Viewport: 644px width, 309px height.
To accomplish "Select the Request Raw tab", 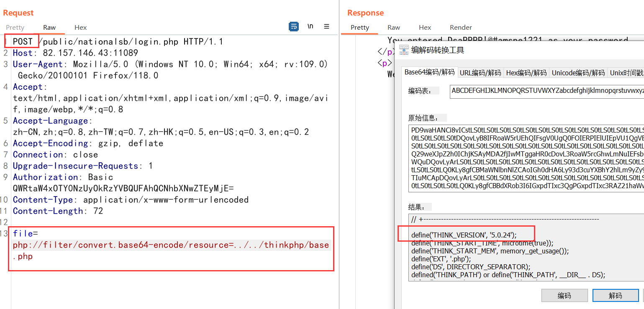I will coord(49,27).
